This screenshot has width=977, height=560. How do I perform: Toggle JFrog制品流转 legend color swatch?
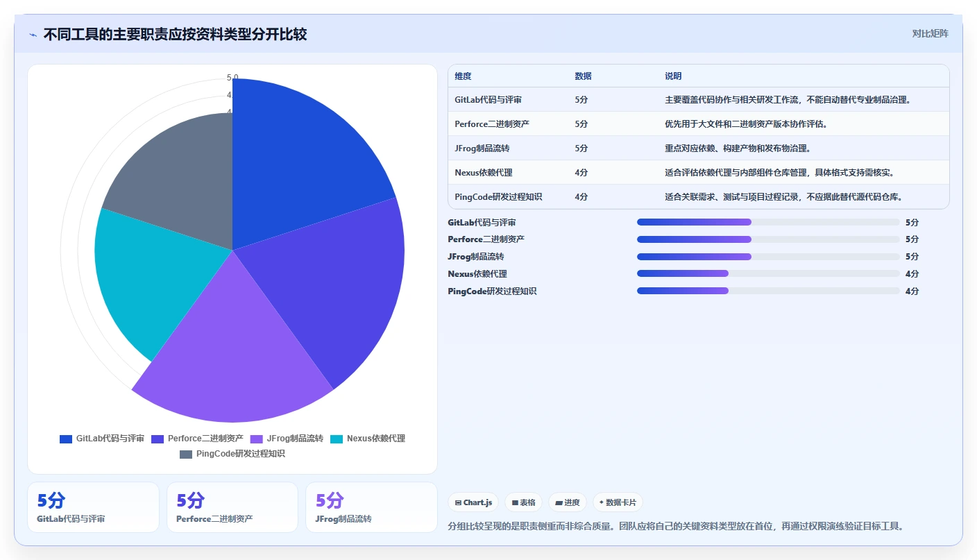[x=257, y=439]
